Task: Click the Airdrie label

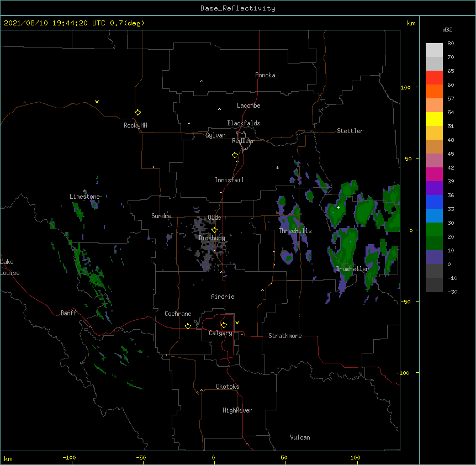Action: click(x=223, y=297)
